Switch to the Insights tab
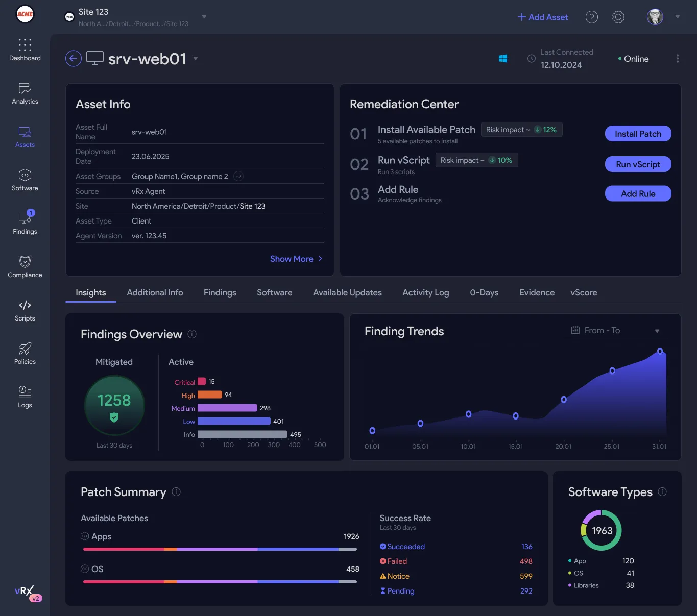This screenshot has width=697, height=616. 91,292
